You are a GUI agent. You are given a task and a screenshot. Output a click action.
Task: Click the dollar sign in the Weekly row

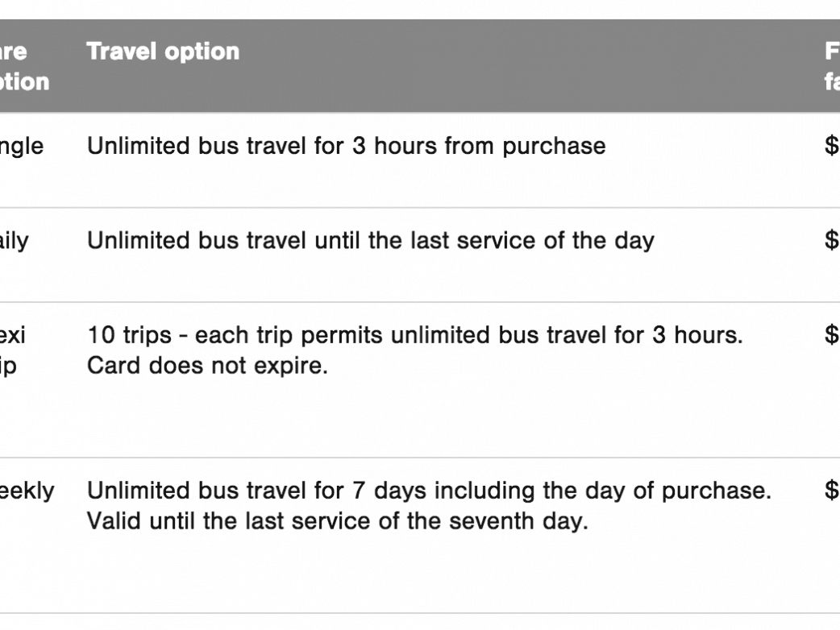pyautogui.click(x=831, y=491)
